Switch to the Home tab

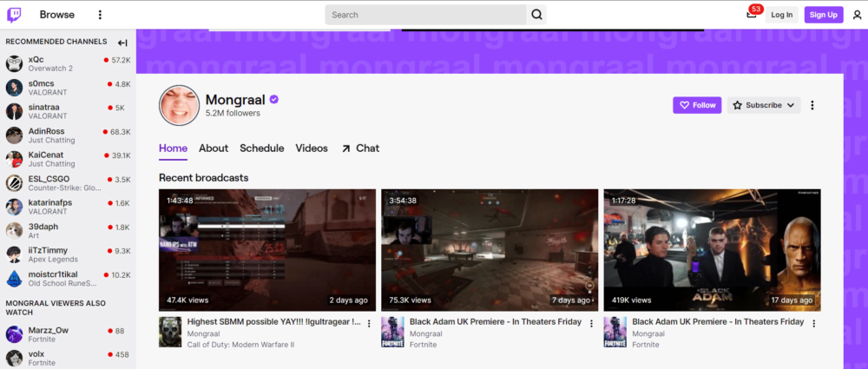174,148
